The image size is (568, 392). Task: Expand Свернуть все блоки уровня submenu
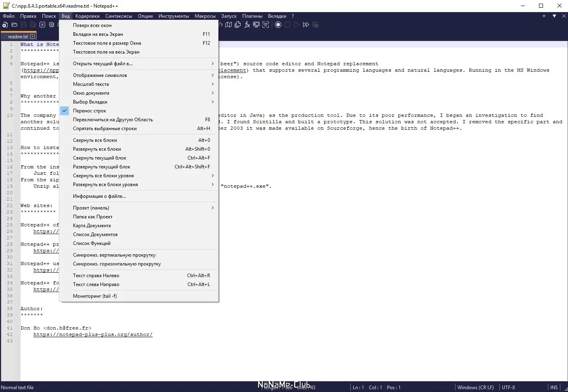pyautogui.click(x=139, y=176)
